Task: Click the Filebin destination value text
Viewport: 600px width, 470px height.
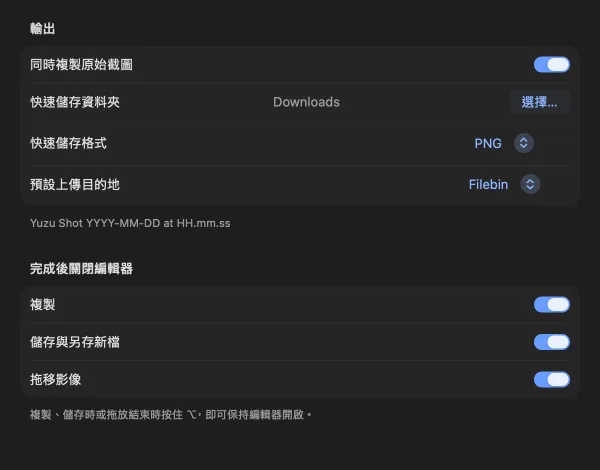Action: coord(488,184)
